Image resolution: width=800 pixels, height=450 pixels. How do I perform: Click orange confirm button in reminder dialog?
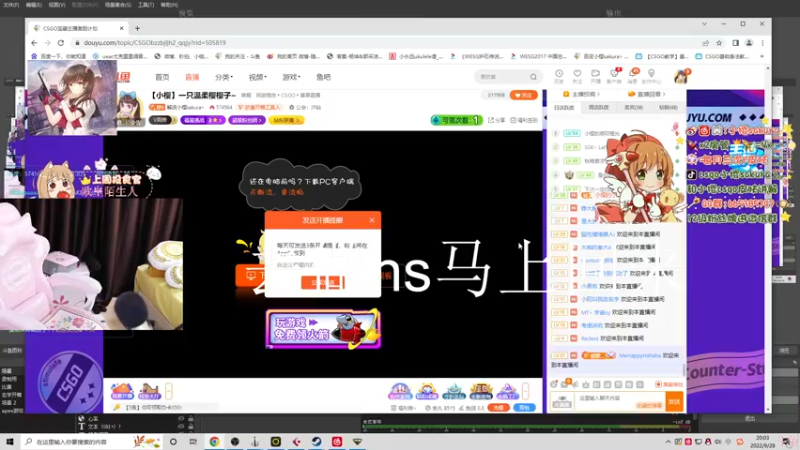(x=323, y=282)
